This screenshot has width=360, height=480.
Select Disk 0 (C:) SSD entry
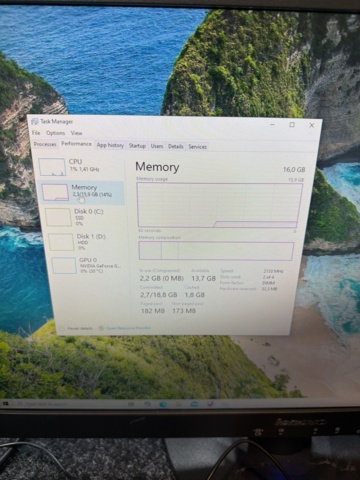point(83,217)
